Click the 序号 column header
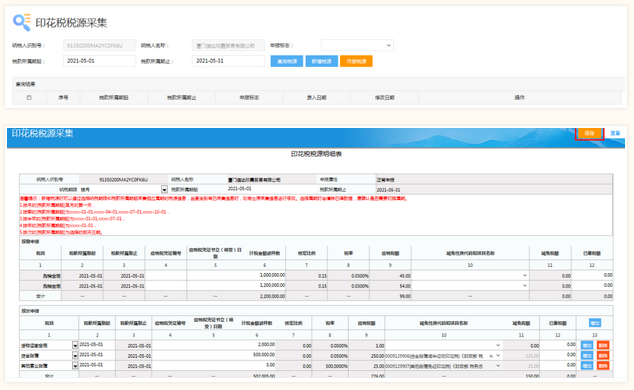Image resolution: width=634 pixels, height=390 pixels. pyautogui.click(x=63, y=97)
